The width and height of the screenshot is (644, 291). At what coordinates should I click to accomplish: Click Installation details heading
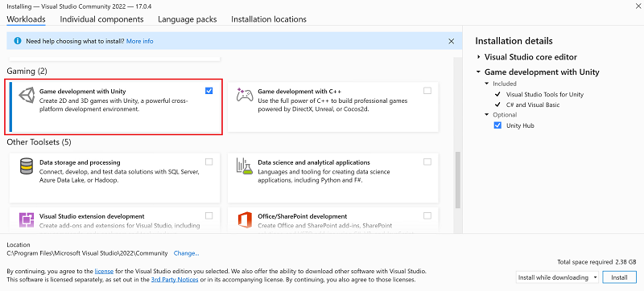pyautogui.click(x=514, y=41)
